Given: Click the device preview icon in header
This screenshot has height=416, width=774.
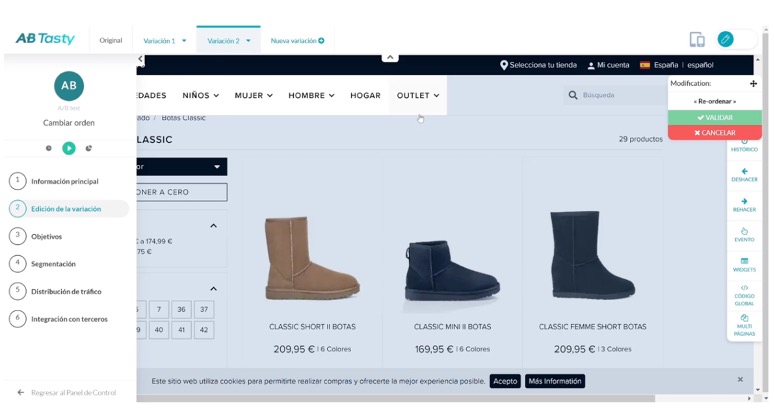Looking at the screenshot, I should pyautogui.click(x=697, y=39).
